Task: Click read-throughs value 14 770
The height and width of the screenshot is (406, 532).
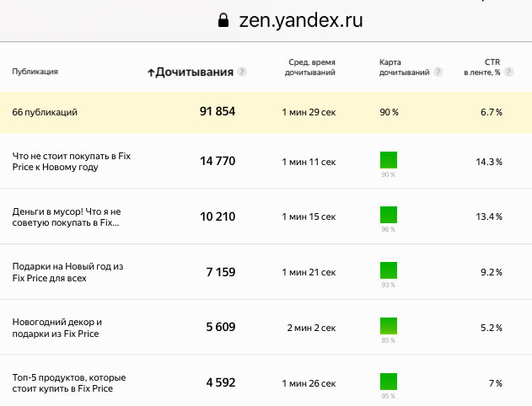Action: click(218, 161)
